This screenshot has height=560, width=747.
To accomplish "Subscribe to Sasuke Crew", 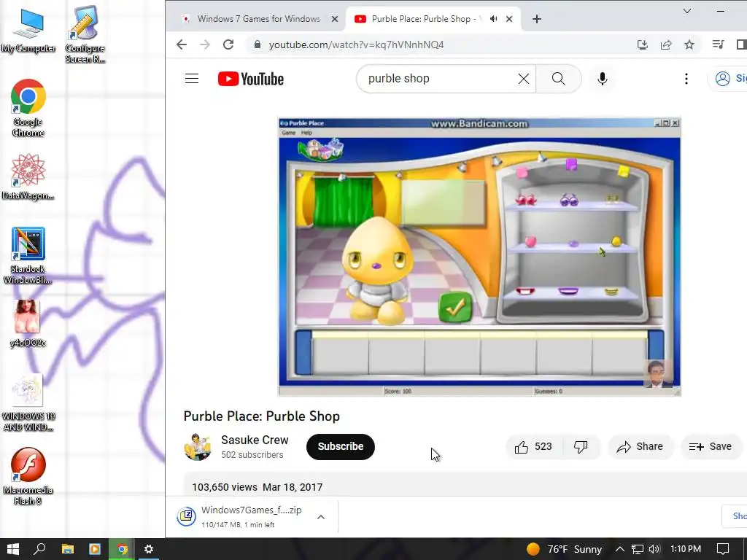I will 340,447.
